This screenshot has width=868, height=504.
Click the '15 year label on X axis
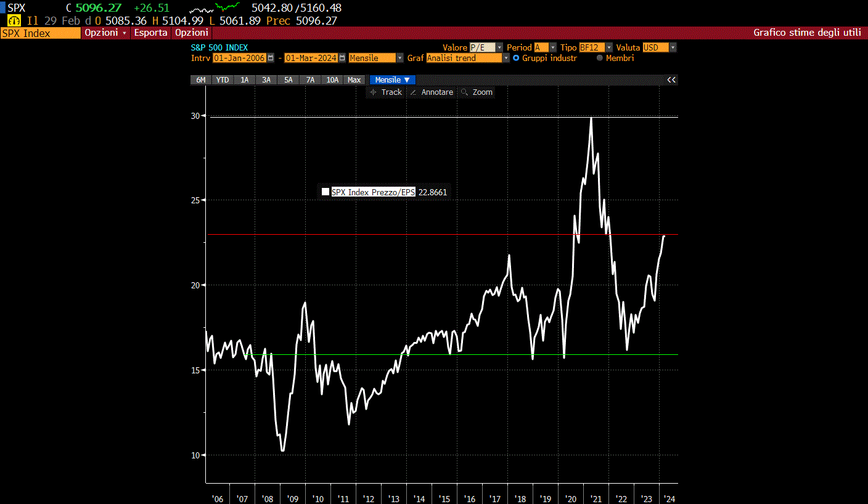(x=444, y=498)
